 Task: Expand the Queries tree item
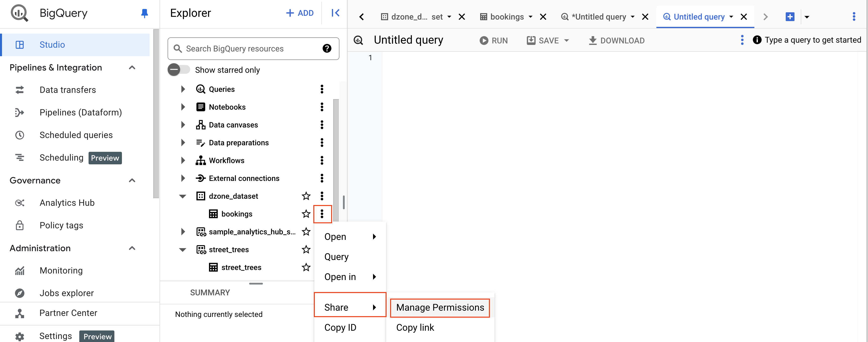coord(183,89)
